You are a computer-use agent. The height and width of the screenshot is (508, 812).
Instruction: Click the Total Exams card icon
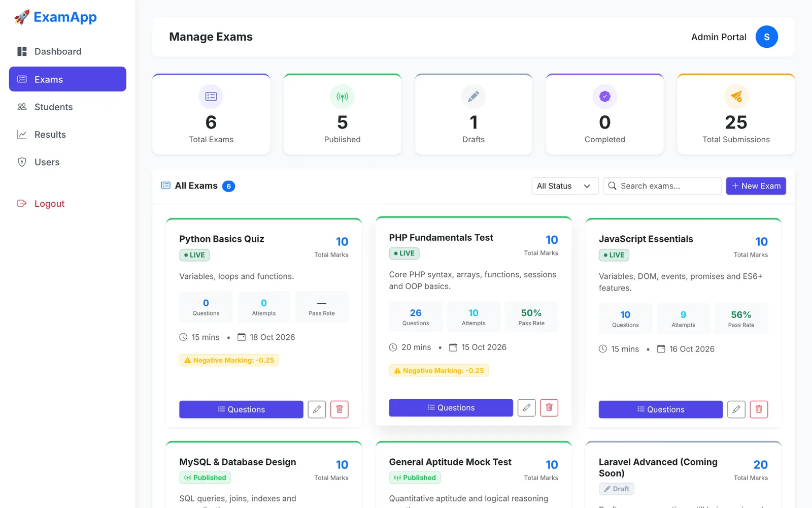(211, 97)
